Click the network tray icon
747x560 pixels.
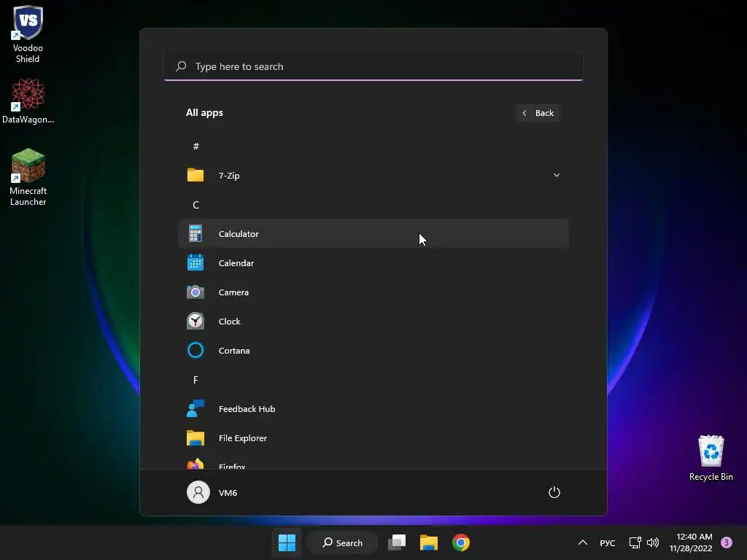coord(635,542)
